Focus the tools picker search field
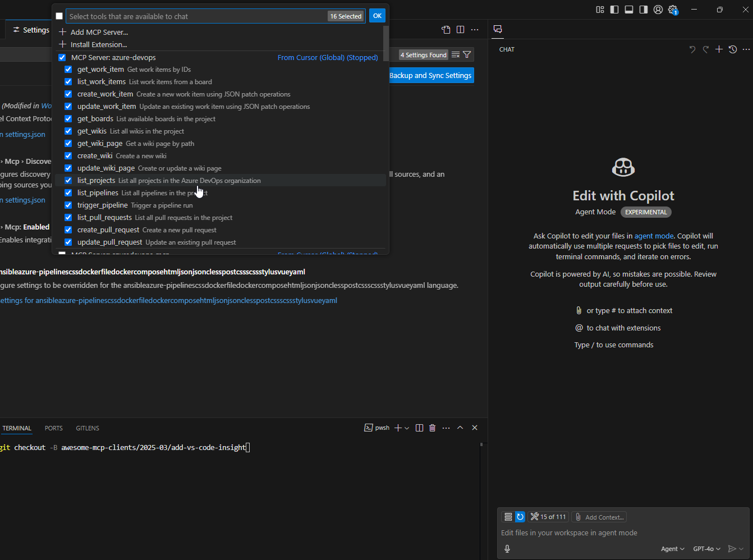Viewport: 753px width, 560px height. click(x=196, y=16)
